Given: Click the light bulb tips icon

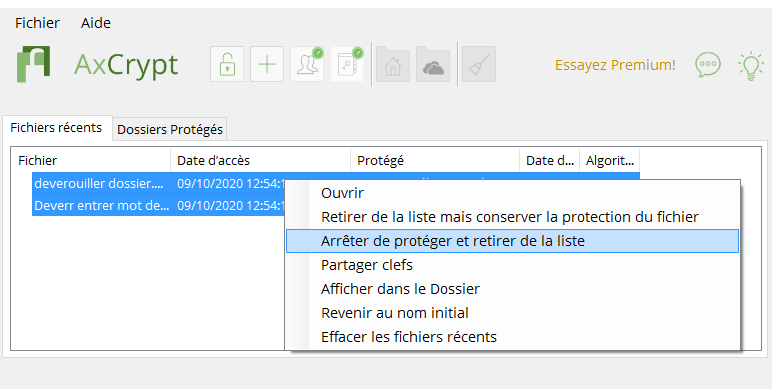Looking at the screenshot, I should coord(750,66).
